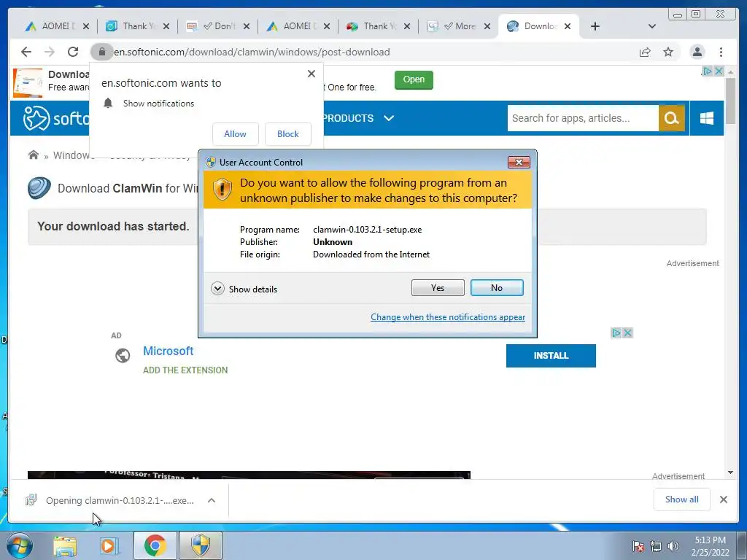Open the Microsoft ad link
Viewport: 747px width, 560px height.
click(x=169, y=351)
